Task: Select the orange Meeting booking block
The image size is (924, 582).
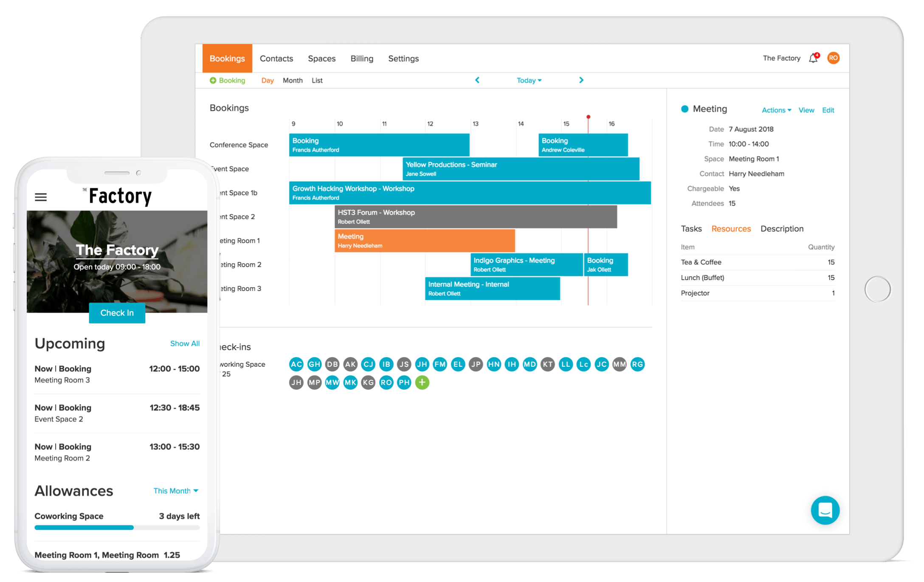Action: (425, 241)
